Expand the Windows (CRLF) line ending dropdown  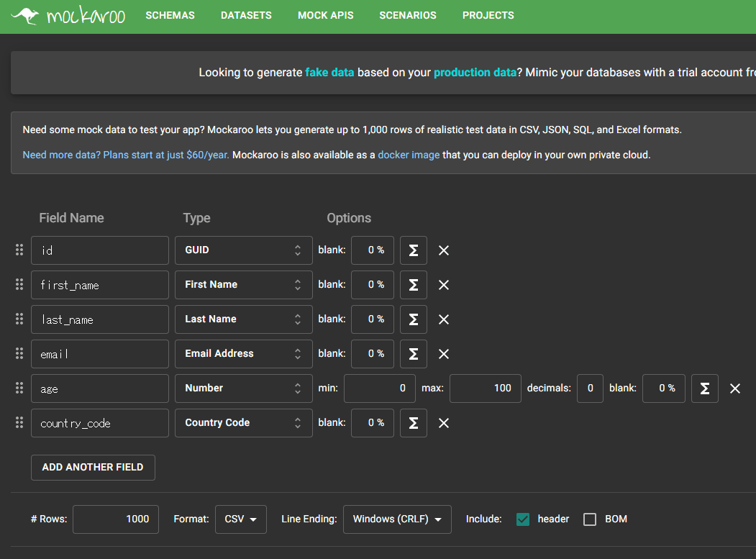coord(397,519)
